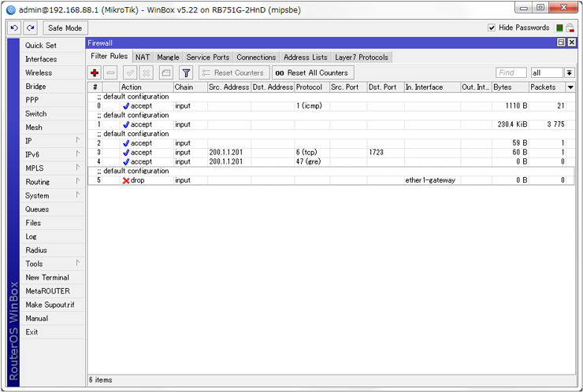Click the padlock icon near Hide Passwords
Image resolution: width=583 pixels, height=392 pixels.
[570, 28]
